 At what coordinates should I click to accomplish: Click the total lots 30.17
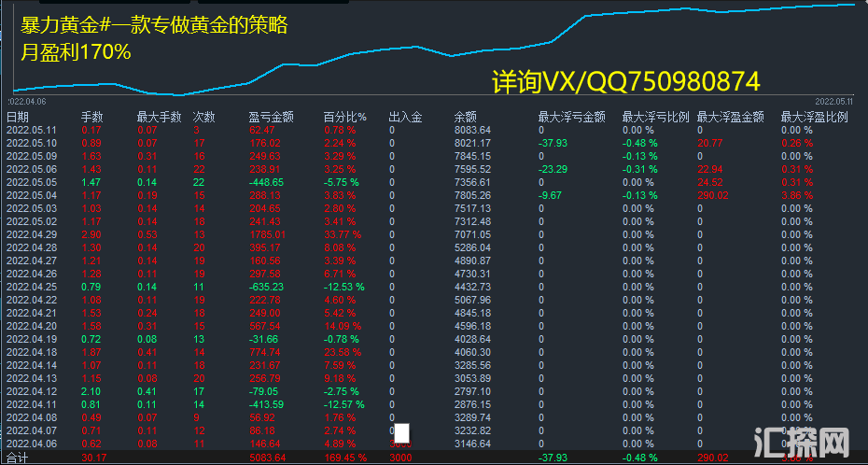click(x=92, y=458)
